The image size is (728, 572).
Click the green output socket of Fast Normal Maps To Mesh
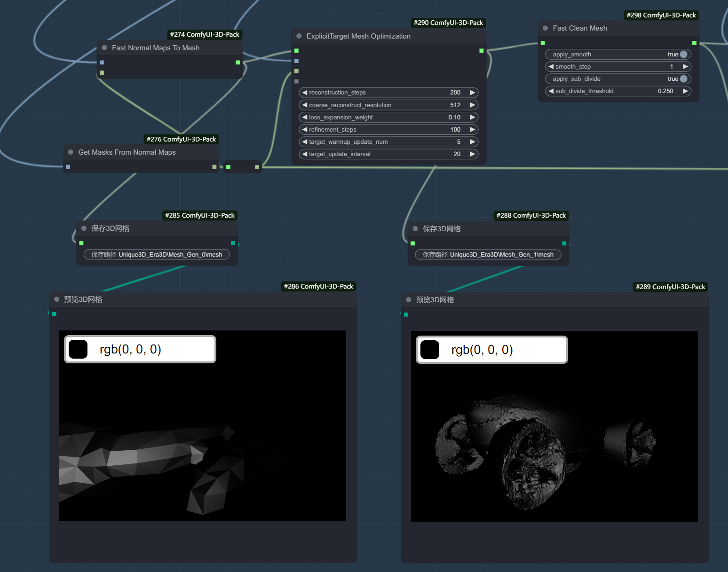click(238, 63)
